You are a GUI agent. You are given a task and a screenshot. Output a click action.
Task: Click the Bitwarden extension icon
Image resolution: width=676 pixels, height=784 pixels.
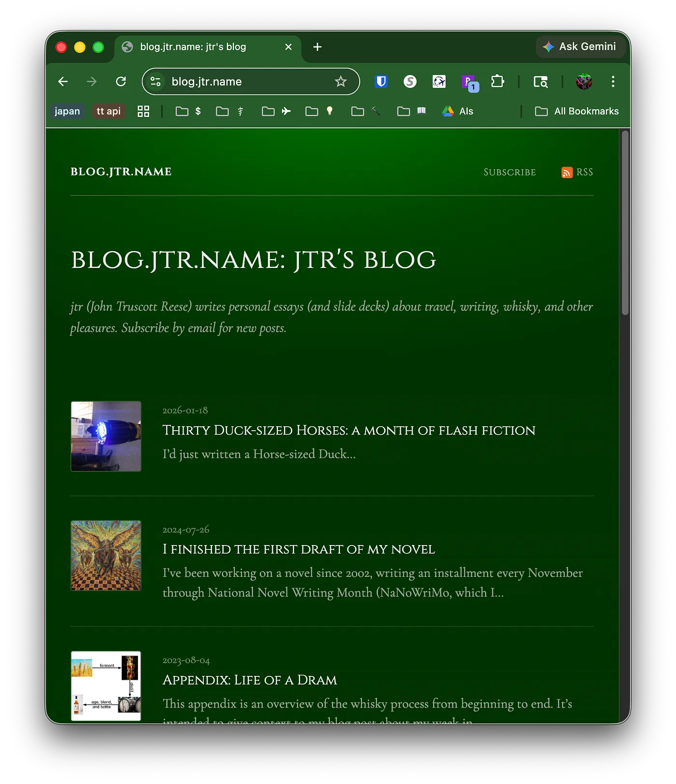[x=381, y=82]
